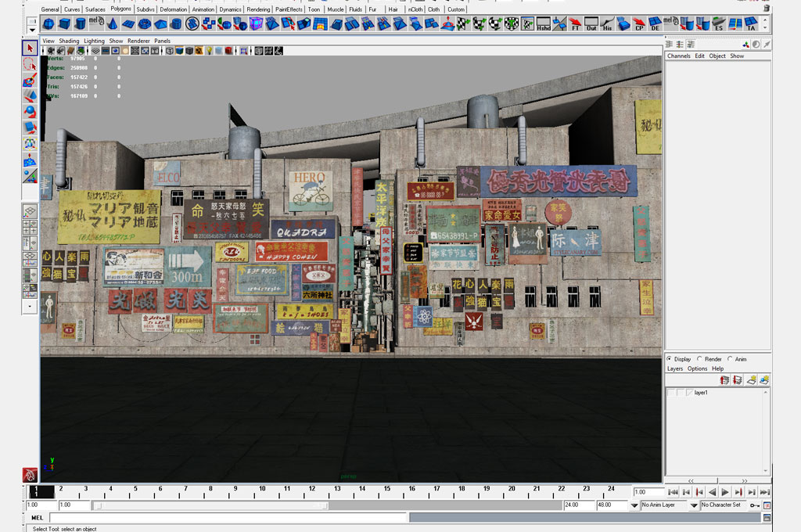Activate the Move tool in toolbox

pos(30,96)
